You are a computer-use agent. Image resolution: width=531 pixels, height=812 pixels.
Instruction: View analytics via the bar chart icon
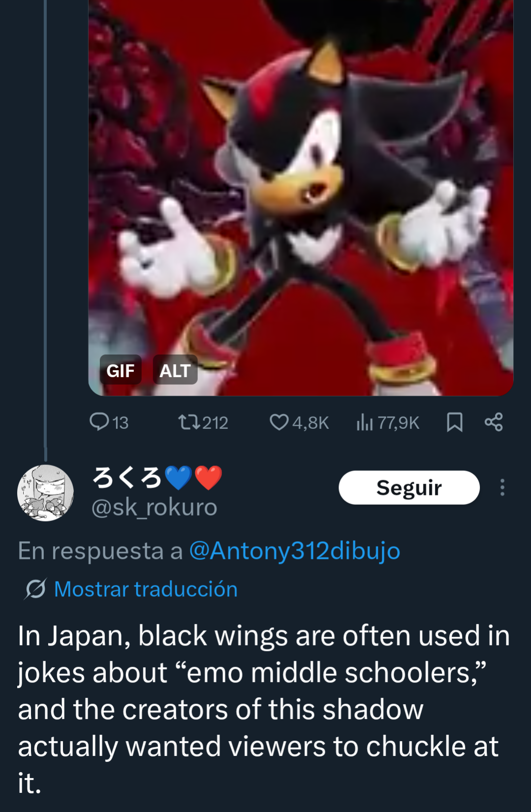(364, 422)
